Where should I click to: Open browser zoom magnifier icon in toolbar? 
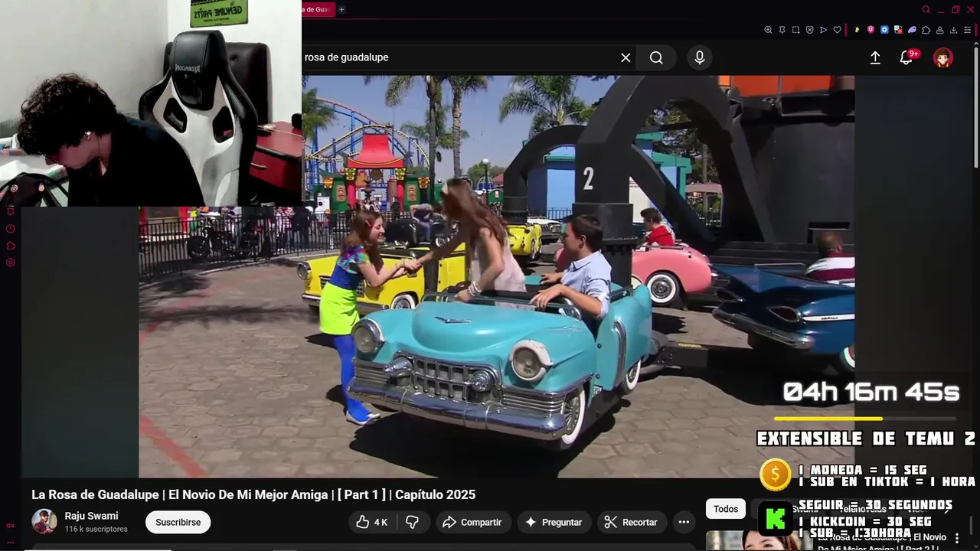coord(768,30)
